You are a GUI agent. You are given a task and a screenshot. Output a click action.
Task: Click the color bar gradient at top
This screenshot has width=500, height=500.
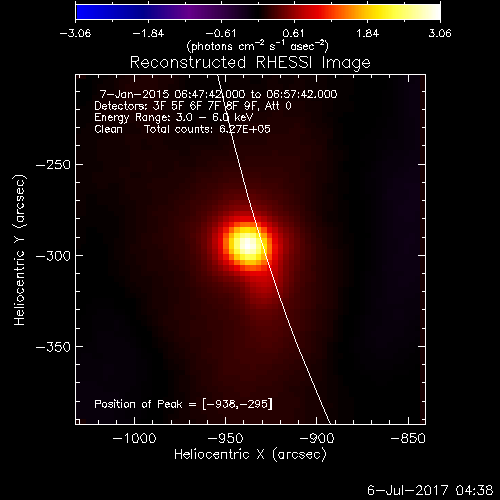(258, 12)
